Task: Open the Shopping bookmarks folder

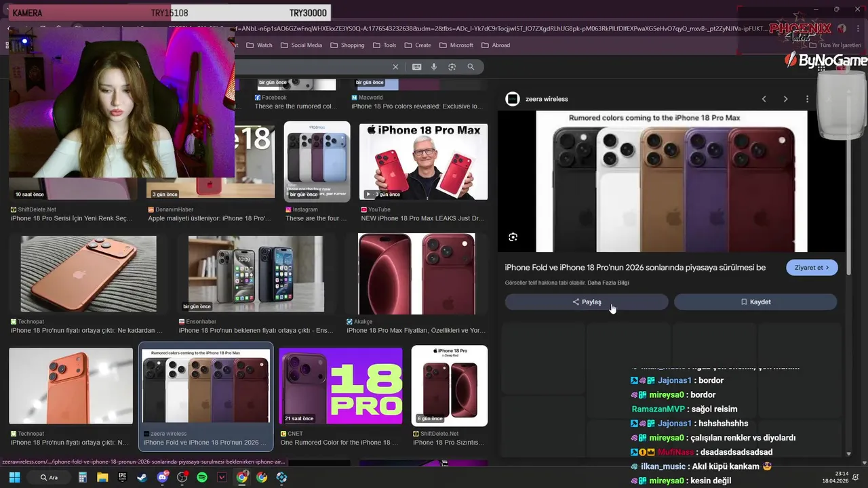Action: (x=347, y=45)
